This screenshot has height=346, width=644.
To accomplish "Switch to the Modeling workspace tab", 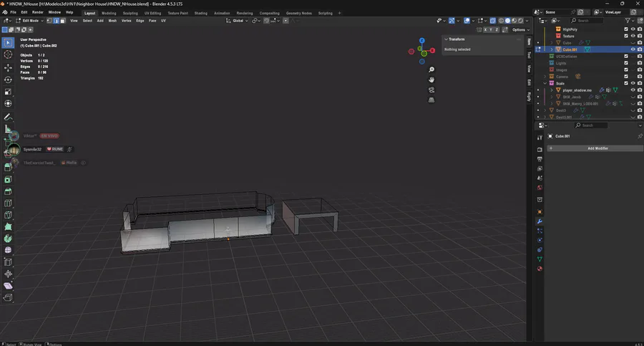I will click(x=109, y=13).
